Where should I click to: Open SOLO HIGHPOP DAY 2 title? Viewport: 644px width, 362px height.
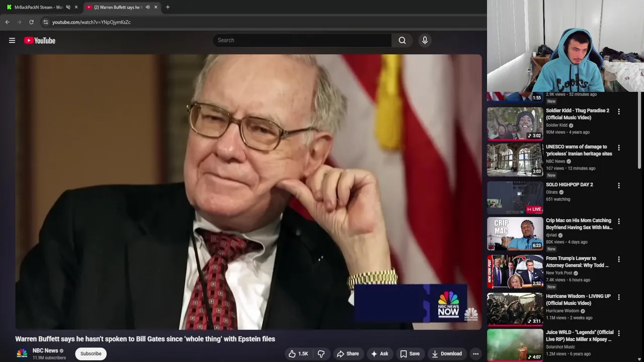[x=569, y=185]
